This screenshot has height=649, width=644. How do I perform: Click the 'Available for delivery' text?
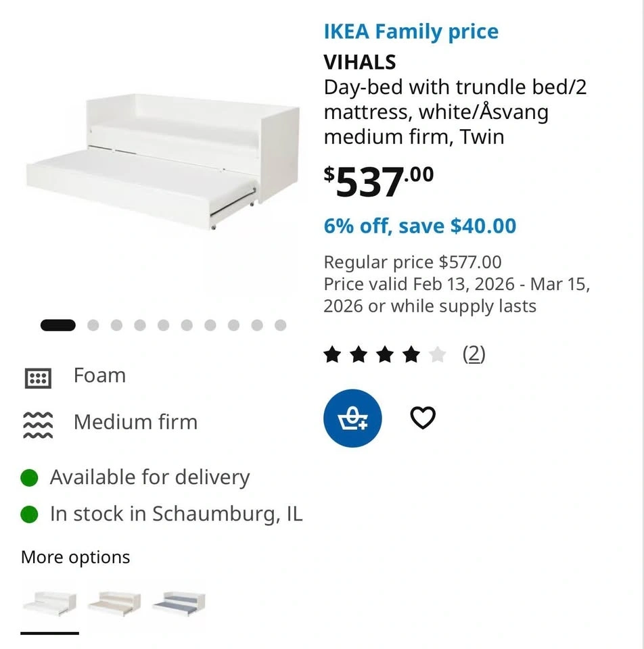click(x=149, y=478)
